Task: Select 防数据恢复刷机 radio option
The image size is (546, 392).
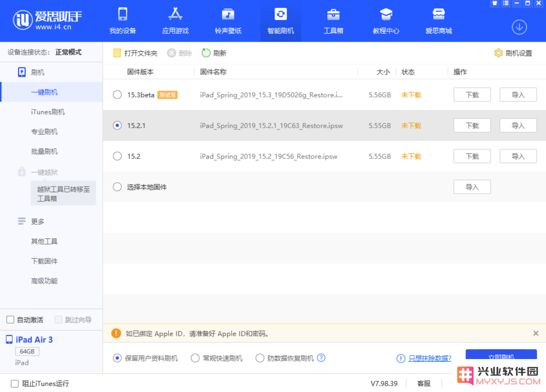Action: (x=260, y=358)
